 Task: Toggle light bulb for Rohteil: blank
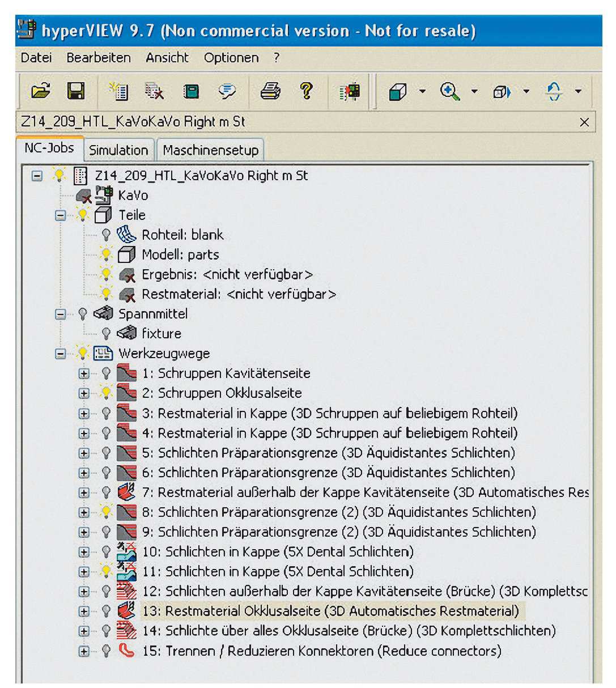click(x=106, y=235)
